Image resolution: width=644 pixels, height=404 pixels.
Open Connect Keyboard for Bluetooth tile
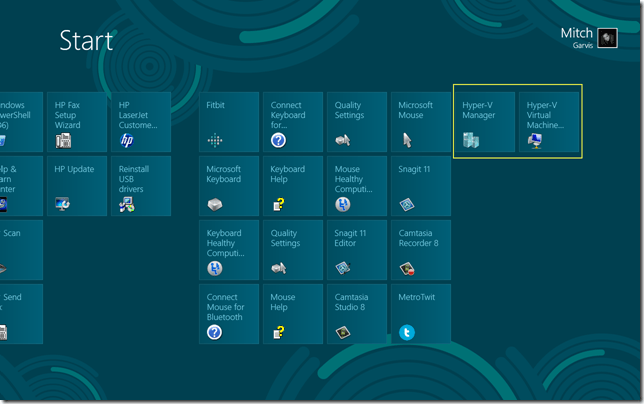293,122
